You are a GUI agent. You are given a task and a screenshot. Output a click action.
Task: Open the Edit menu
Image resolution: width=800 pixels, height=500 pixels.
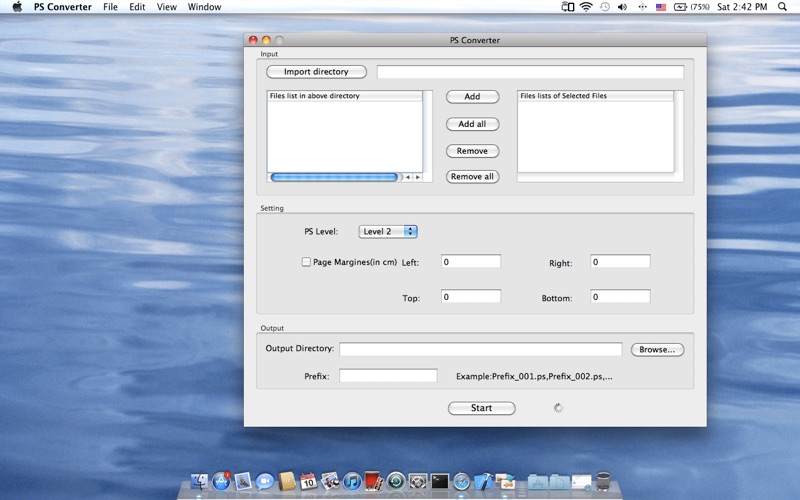tap(137, 7)
